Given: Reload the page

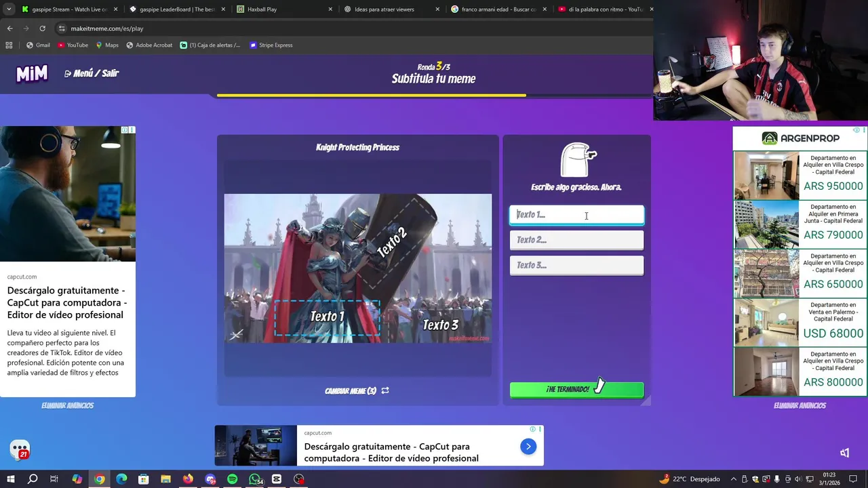Looking at the screenshot, I should point(42,28).
